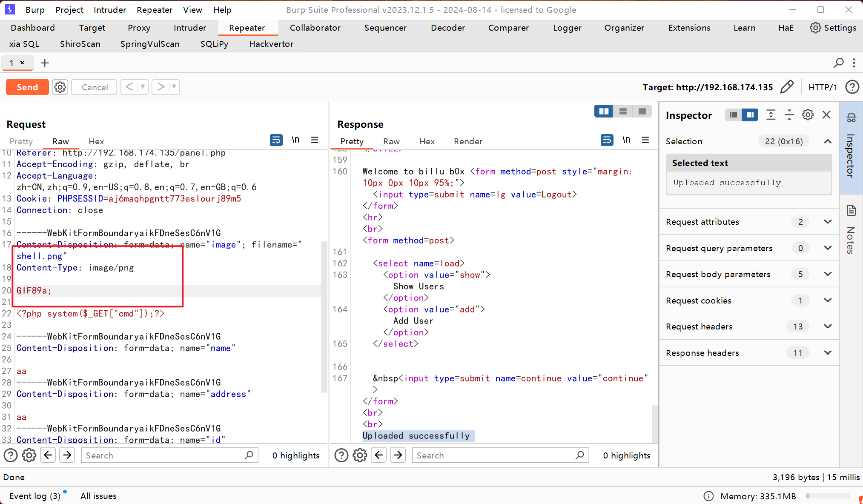
Task: Switch Request view to Pretty
Action: (21, 141)
